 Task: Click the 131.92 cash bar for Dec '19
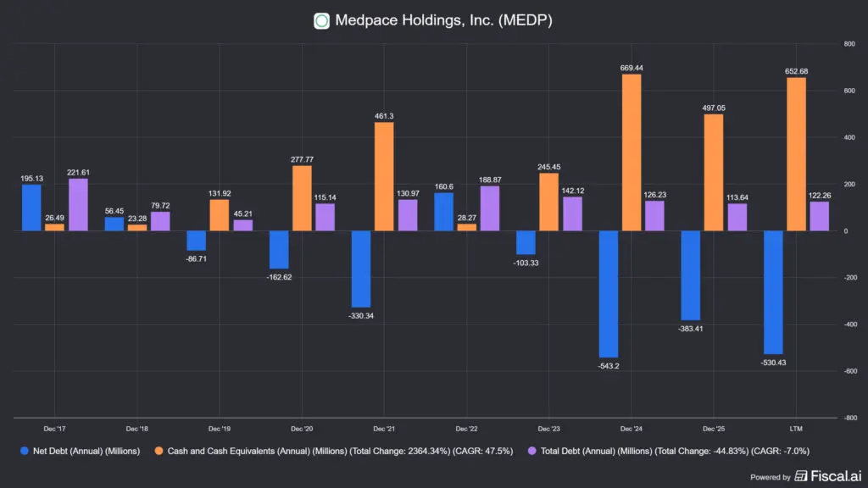(220, 215)
